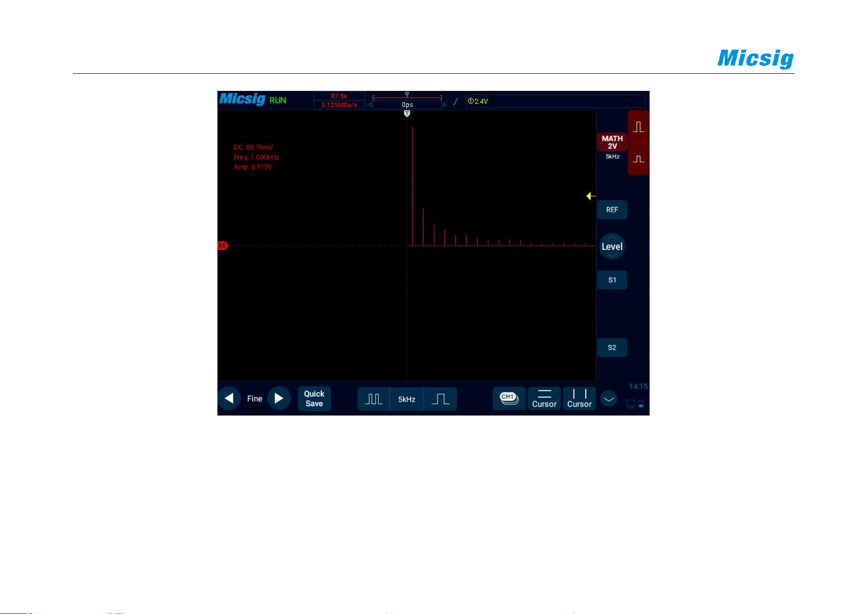Tap the 3.125MSa/s sample rate readout

pos(339,105)
